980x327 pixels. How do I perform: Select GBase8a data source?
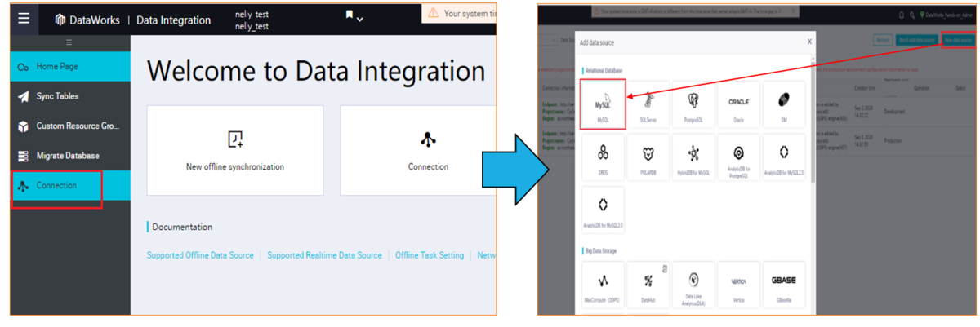pyautogui.click(x=783, y=285)
